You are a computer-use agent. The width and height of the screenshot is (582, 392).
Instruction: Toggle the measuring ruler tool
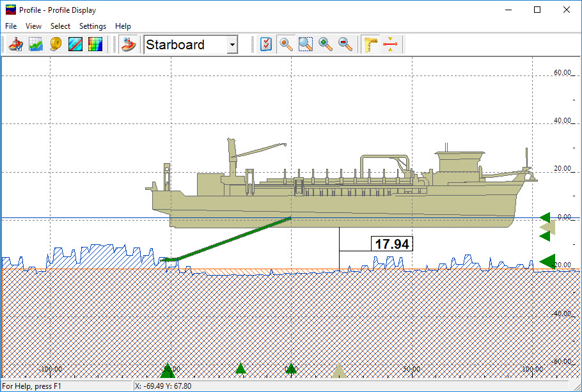[x=371, y=45]
